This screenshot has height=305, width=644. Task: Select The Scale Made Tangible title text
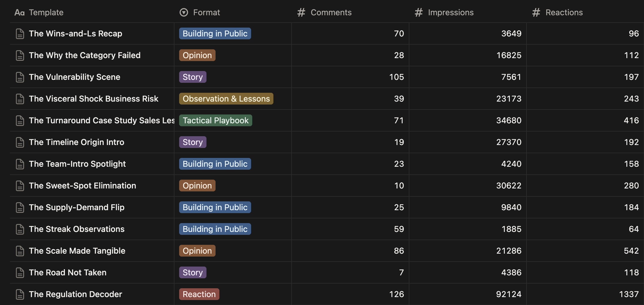coord(77,251)
